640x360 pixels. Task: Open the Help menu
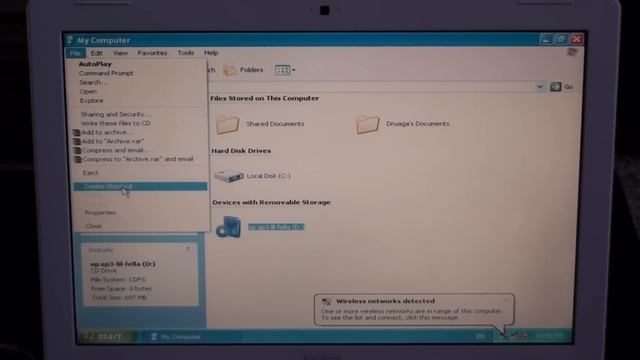pyautogui.click(x=211, y=53)
